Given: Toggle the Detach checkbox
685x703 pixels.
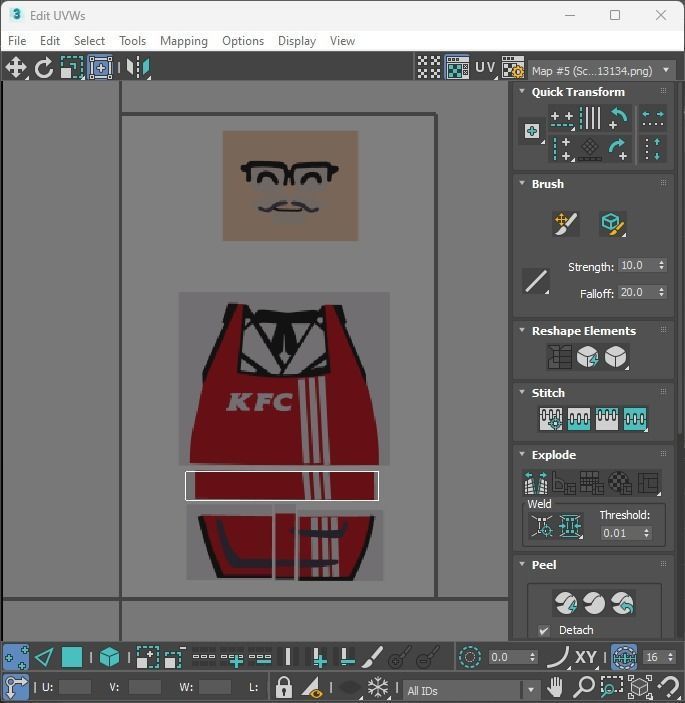Looking at the screenshot, I should pyautogui.click(x=544, y=630).
